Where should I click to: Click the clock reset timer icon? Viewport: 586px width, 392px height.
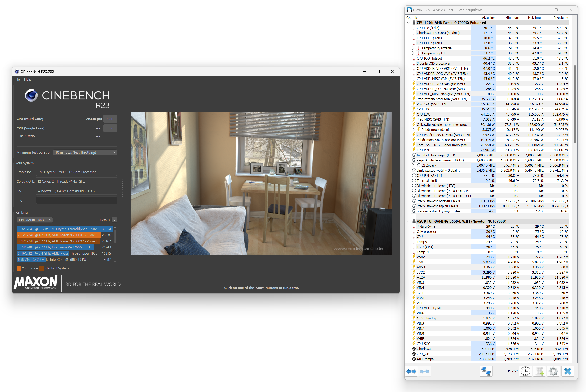(525, 371)
